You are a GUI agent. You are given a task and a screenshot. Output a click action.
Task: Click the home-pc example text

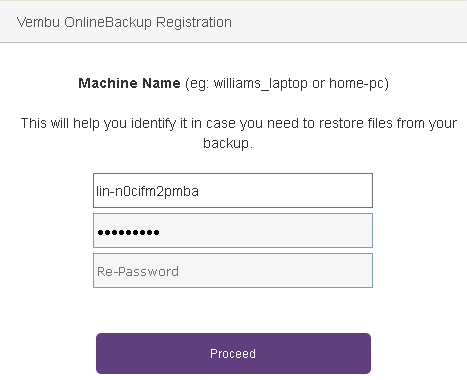click(x=357, y=83)
